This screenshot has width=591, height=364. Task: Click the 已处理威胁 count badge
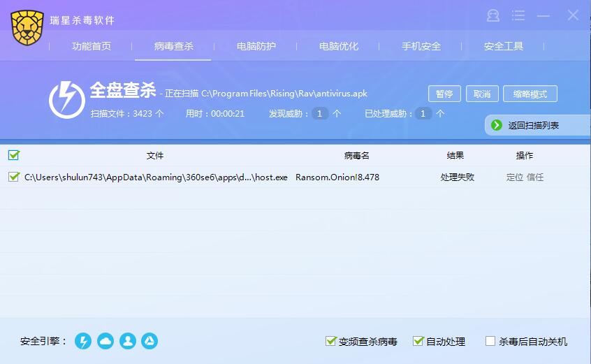pos(423,113)
